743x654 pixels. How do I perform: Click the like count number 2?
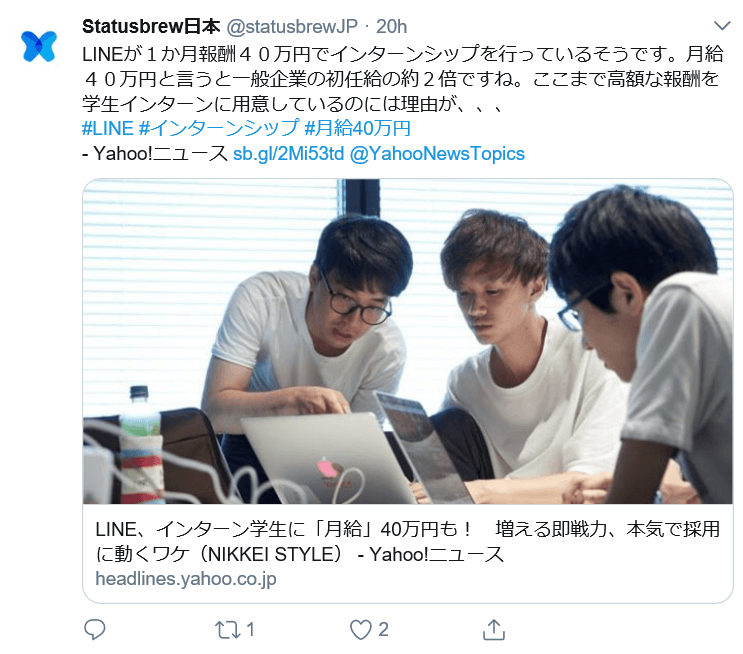click(x=383, y=629)
